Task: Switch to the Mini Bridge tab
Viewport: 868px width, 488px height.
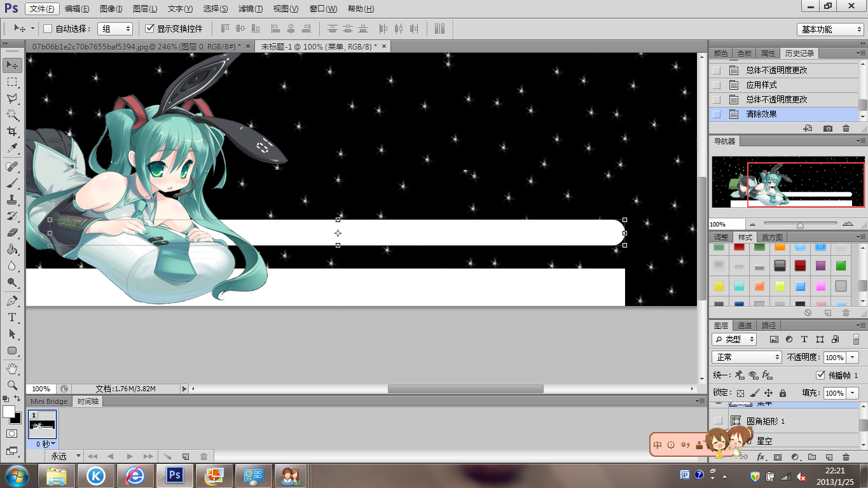Action: (49, 401)
